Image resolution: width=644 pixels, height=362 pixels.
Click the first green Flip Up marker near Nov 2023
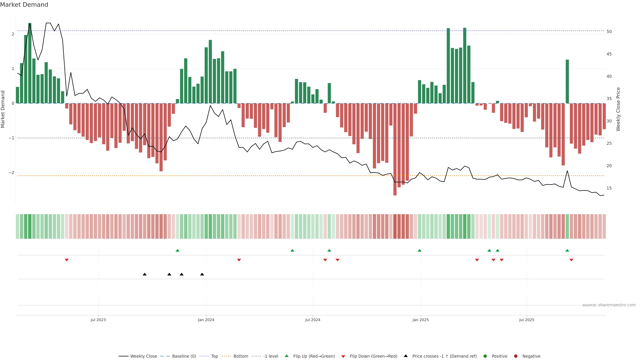point(177,250)
